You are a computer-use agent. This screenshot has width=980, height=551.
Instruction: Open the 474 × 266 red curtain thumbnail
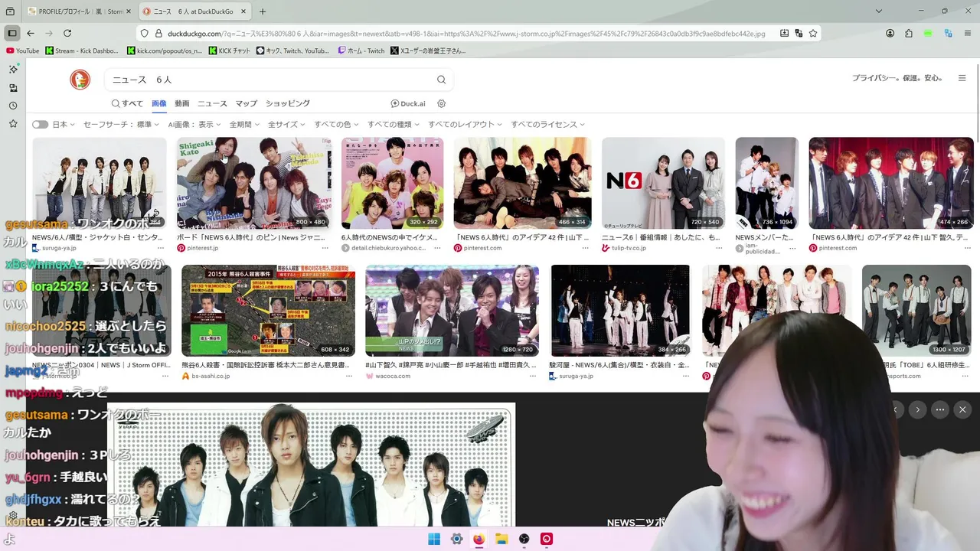[x=891, y=183]
